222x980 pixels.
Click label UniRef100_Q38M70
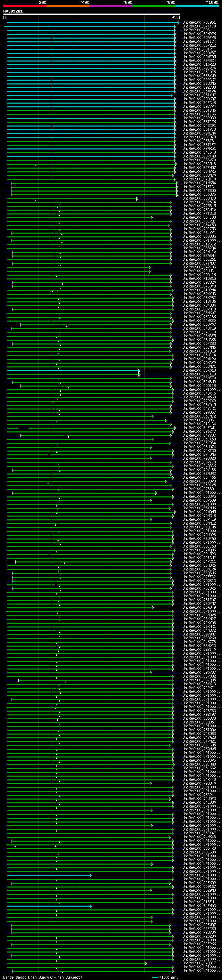pos(199,176)
